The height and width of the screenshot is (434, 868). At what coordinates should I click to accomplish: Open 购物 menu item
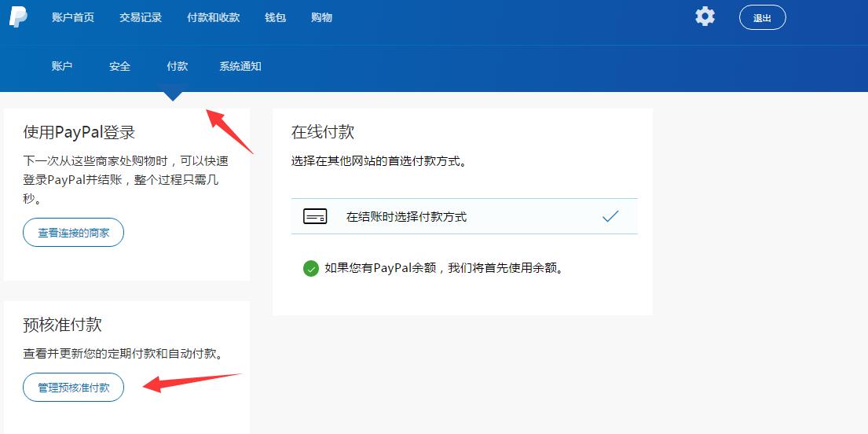(321, 17)
